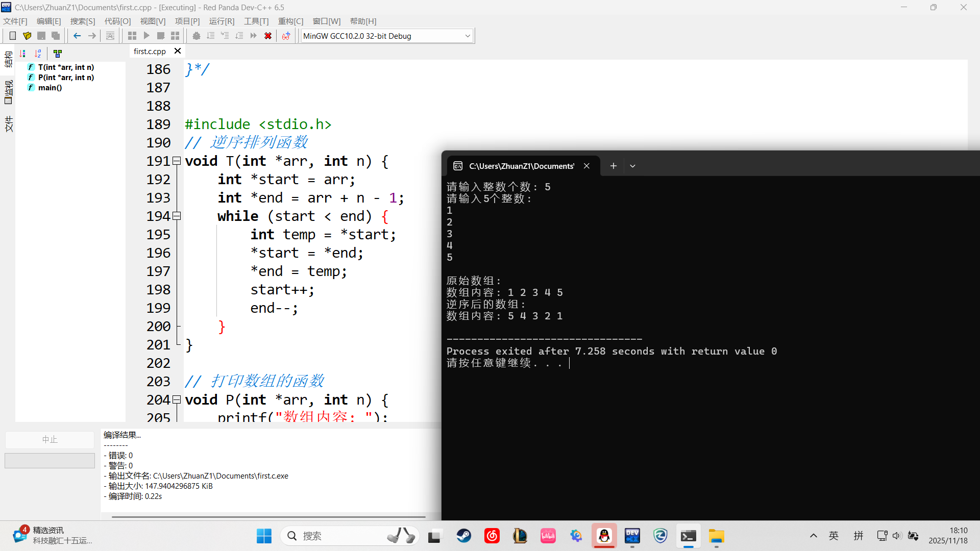Open the 运行[R] menu
Image resolution: width=980 pixels, height=551 pixels.
[222, 21]
